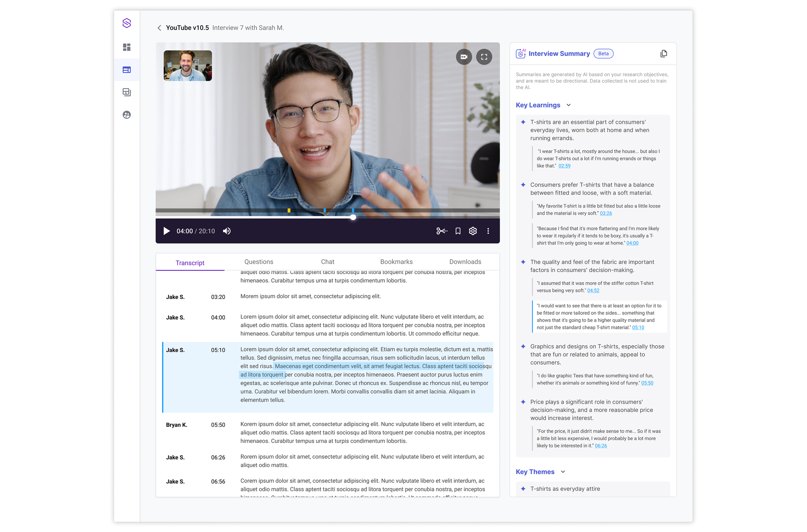The image size is (807, 532).
Task: Enter fullscreen using the expand icon
Action: pyautogui.click(x=484, y=57)
